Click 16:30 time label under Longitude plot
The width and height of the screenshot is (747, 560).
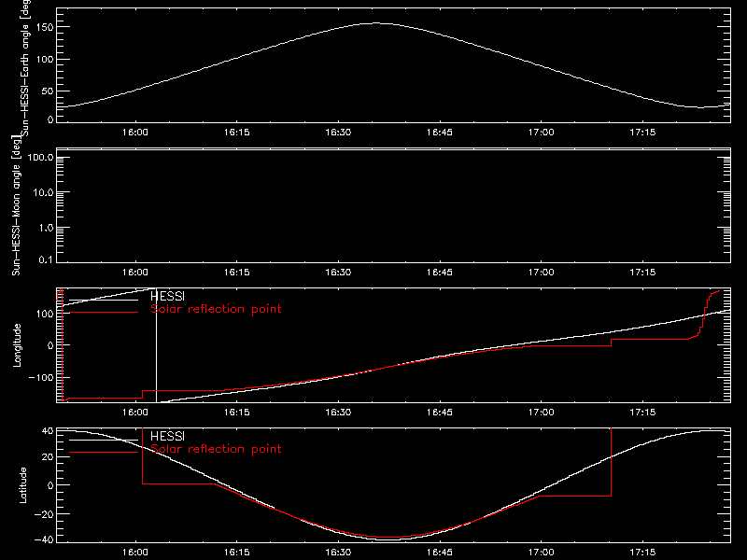(338, 413)
